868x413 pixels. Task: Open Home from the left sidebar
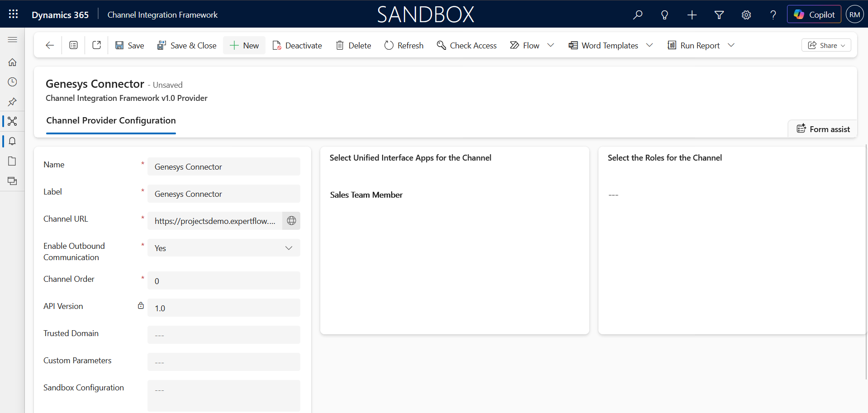pos(12,62)
